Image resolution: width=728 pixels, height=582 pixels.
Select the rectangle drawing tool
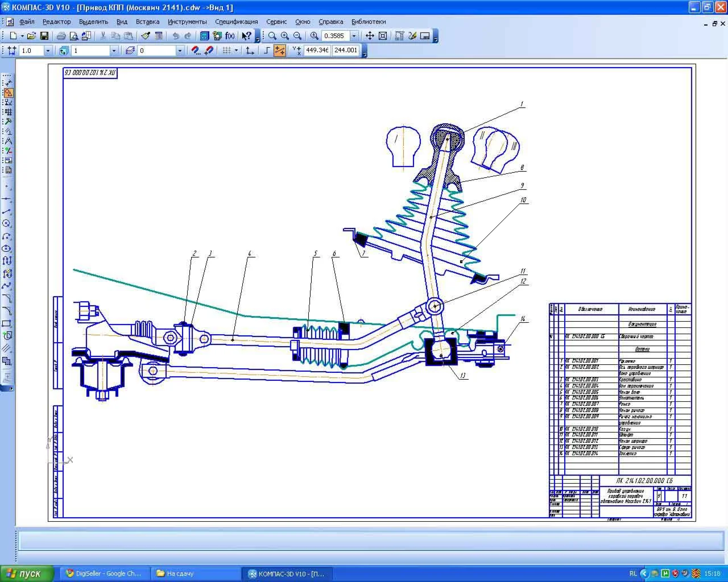tap(7, 323)
